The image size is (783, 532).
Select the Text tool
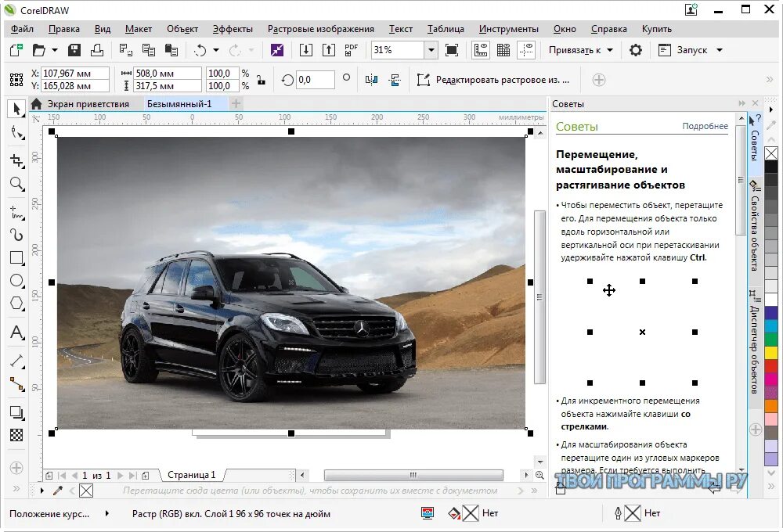click(16, 329)
